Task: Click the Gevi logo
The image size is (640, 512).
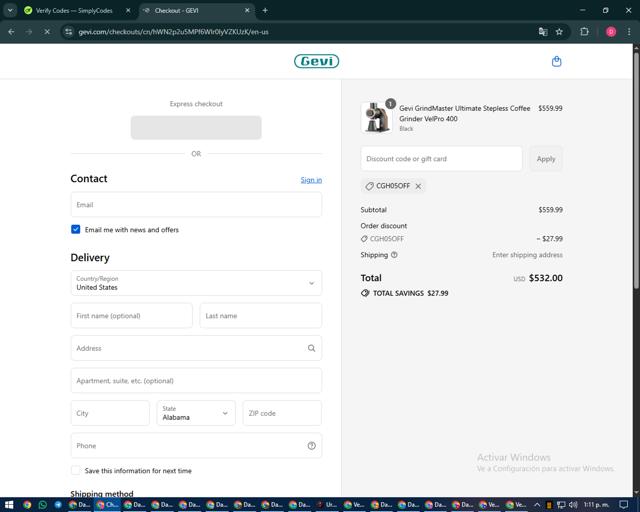Action: [x=316, y=61]
